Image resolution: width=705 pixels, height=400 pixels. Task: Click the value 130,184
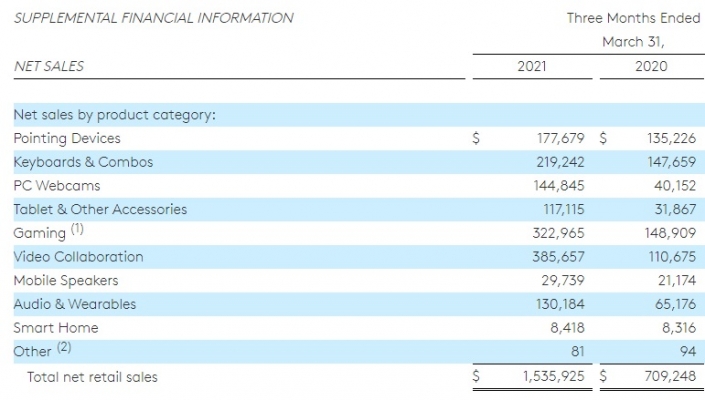click(x=560, y=304)
